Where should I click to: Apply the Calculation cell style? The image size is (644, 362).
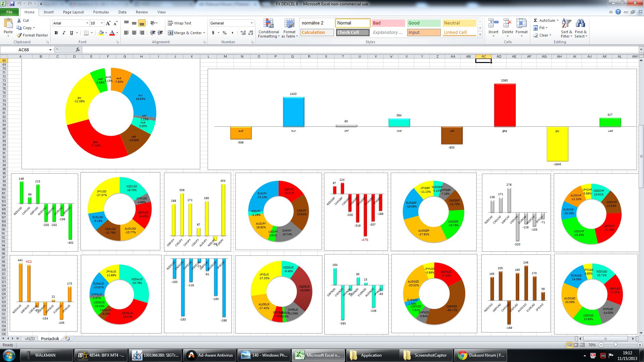click(317, 33)
